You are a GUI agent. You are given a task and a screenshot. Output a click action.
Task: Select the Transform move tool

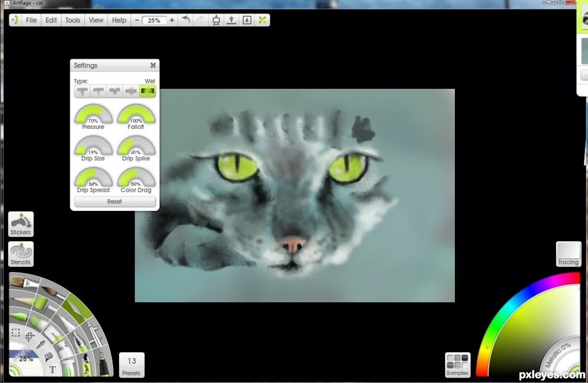click(30, 337)
